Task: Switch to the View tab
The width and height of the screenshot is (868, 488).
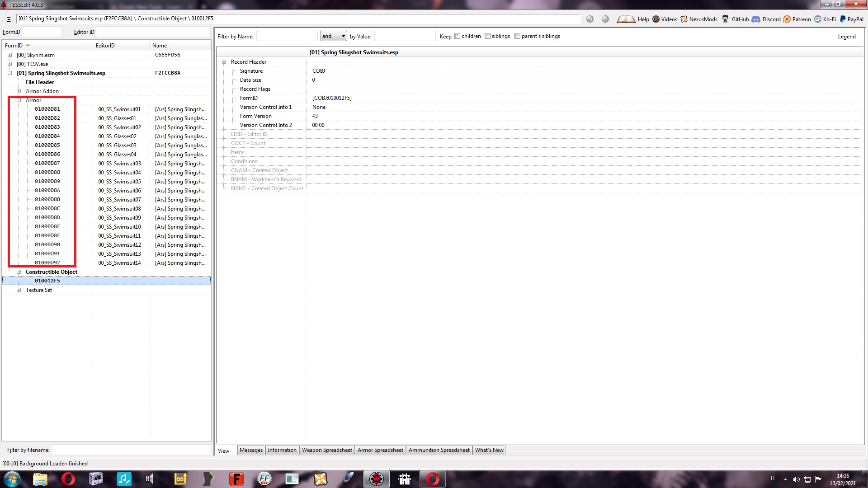Action: pos(224,450)
